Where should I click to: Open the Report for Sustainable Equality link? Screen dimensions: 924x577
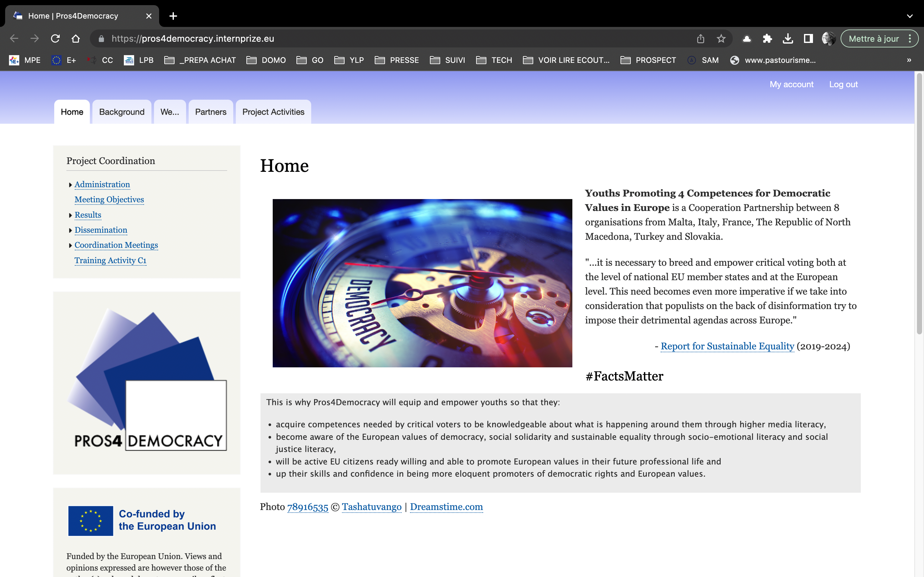click(727, 346)
